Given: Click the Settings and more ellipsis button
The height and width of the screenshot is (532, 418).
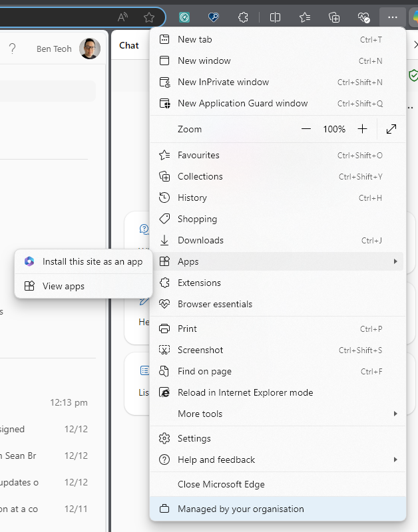Looking at the screenshot, I should tap(393, 17).
